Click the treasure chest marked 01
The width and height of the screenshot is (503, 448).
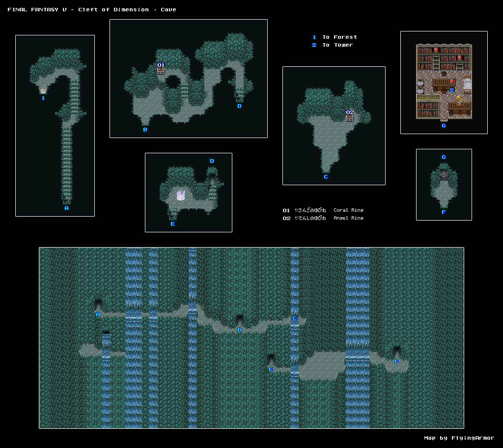(x=161, y=71)
